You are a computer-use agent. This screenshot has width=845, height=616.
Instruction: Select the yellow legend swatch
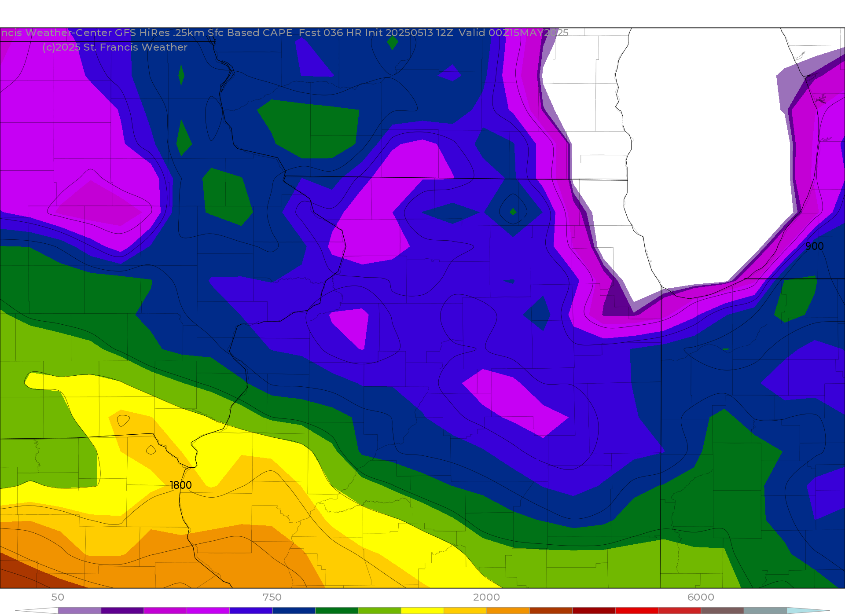[x=422, y=611]
